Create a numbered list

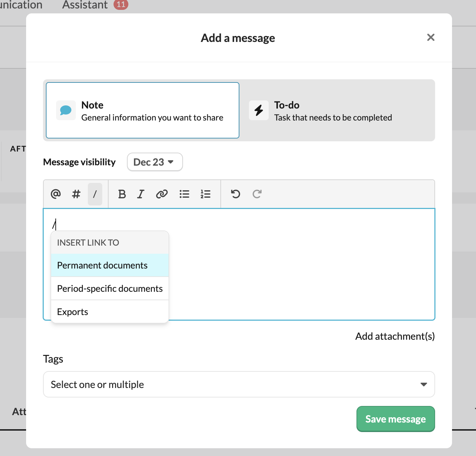click(x=206, y=194)
